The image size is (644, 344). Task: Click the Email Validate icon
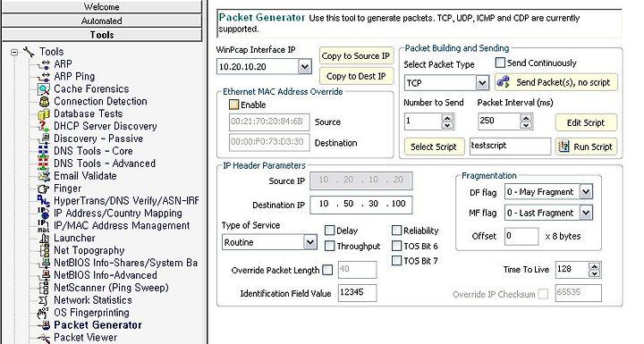pos(44,176)
